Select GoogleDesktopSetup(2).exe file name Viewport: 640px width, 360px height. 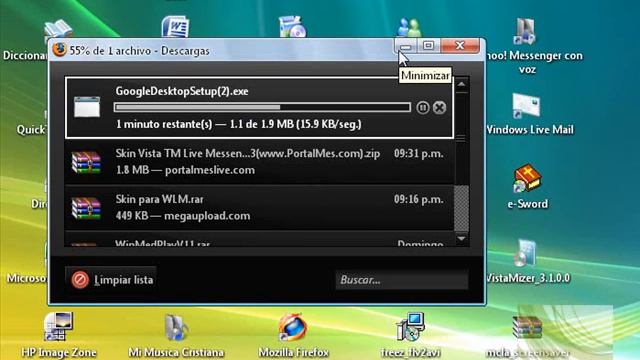(x=182, y=91)
